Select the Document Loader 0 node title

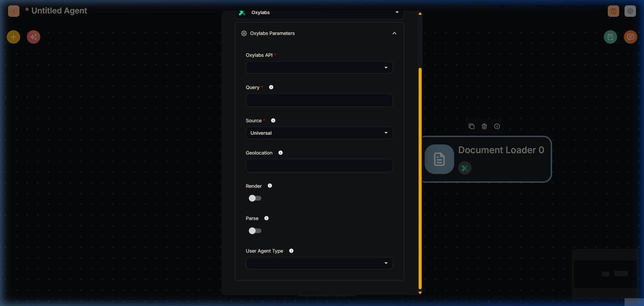pos(501,150)
